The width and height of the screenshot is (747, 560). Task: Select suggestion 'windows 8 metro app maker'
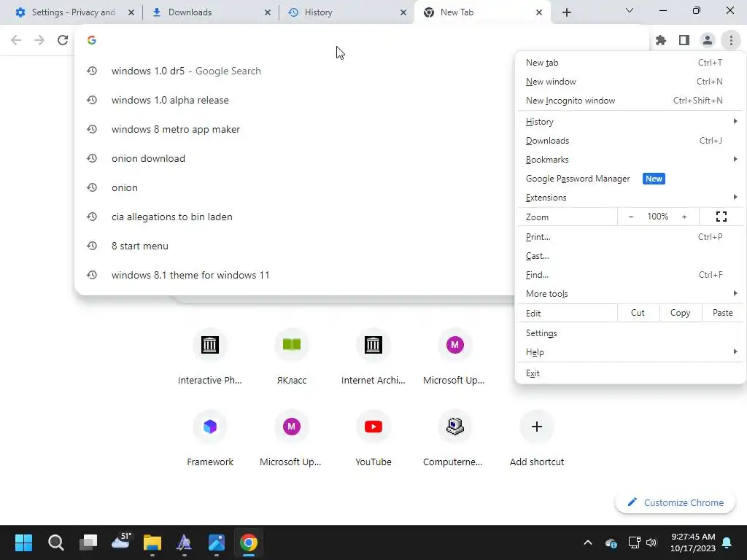coord(295,130)
